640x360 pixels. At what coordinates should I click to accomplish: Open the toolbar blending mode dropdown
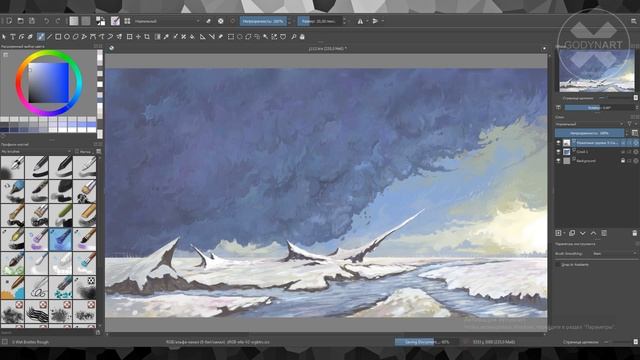click(167, 21)
